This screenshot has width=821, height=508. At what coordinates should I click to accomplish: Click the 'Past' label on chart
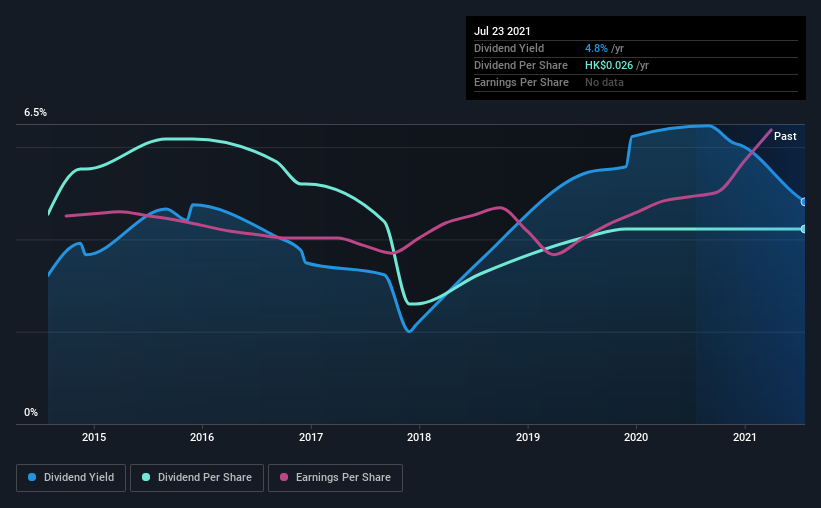click(x=785, y=136)
